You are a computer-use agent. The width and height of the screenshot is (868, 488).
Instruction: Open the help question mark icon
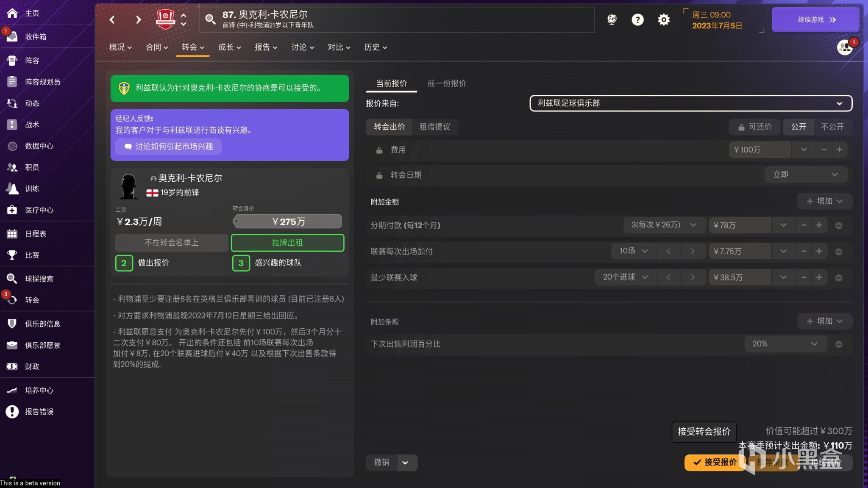pos(637,19)
